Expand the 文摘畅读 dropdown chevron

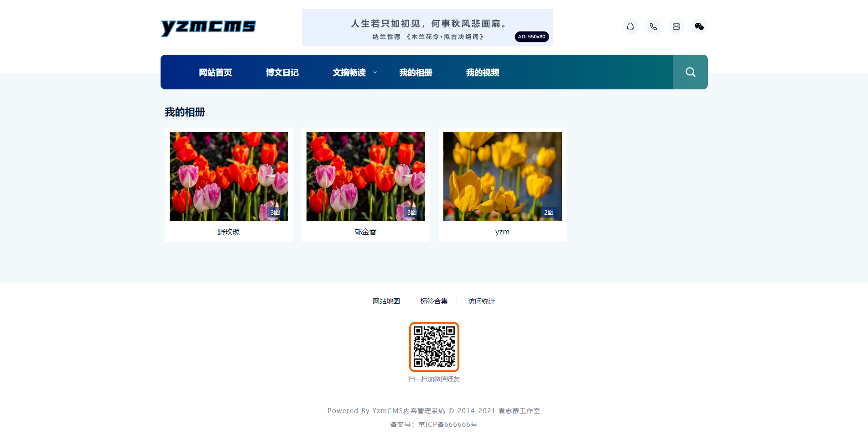[x=375, y=72]
